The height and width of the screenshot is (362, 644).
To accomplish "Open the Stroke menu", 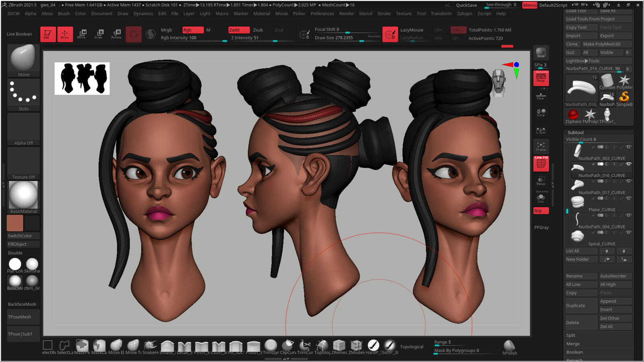I will 384,14.
